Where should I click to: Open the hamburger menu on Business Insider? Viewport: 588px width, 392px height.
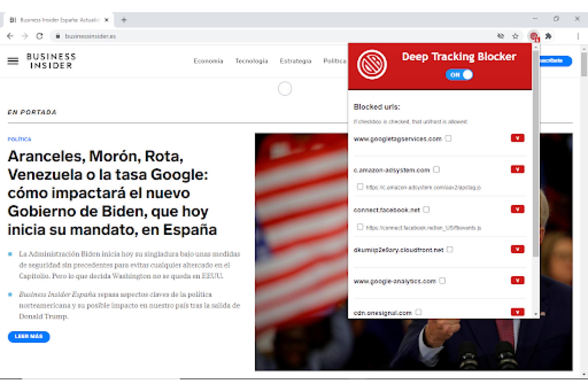tap(13, 61)
